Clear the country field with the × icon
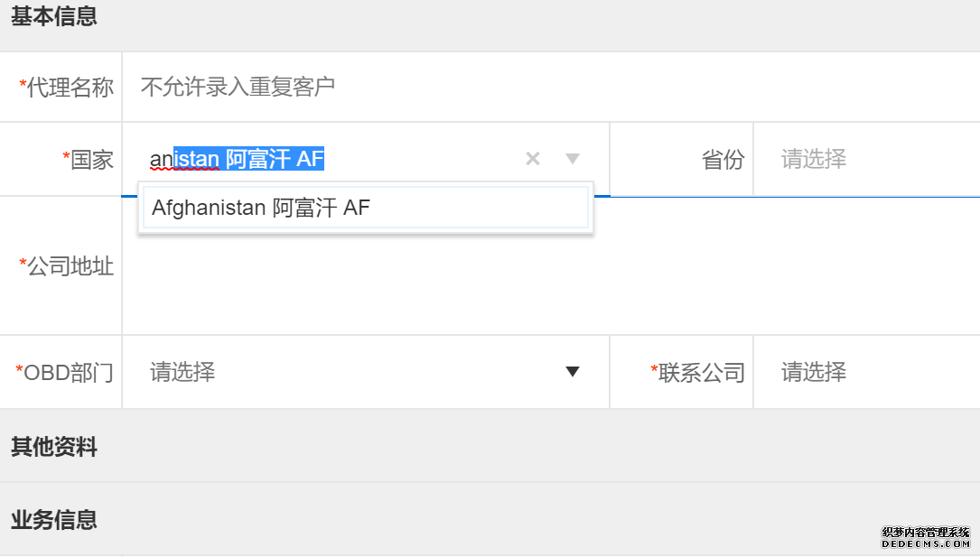980x557 pixels. [x=533, y=159]
